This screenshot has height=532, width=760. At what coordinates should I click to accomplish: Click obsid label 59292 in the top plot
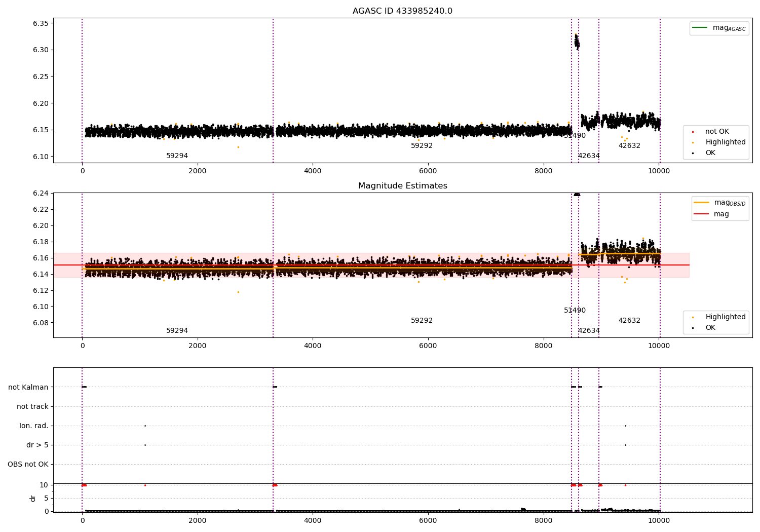point(422,146)
